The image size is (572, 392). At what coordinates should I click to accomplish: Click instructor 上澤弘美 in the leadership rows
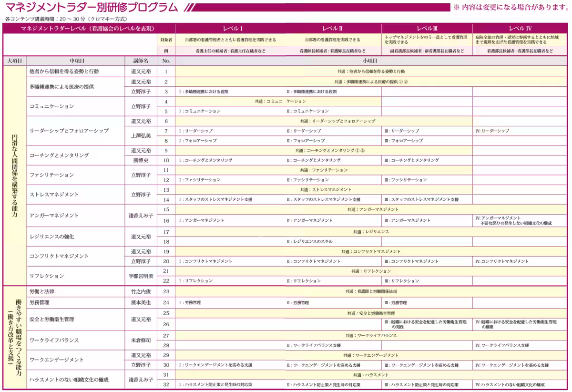click(x=141, y=136)
